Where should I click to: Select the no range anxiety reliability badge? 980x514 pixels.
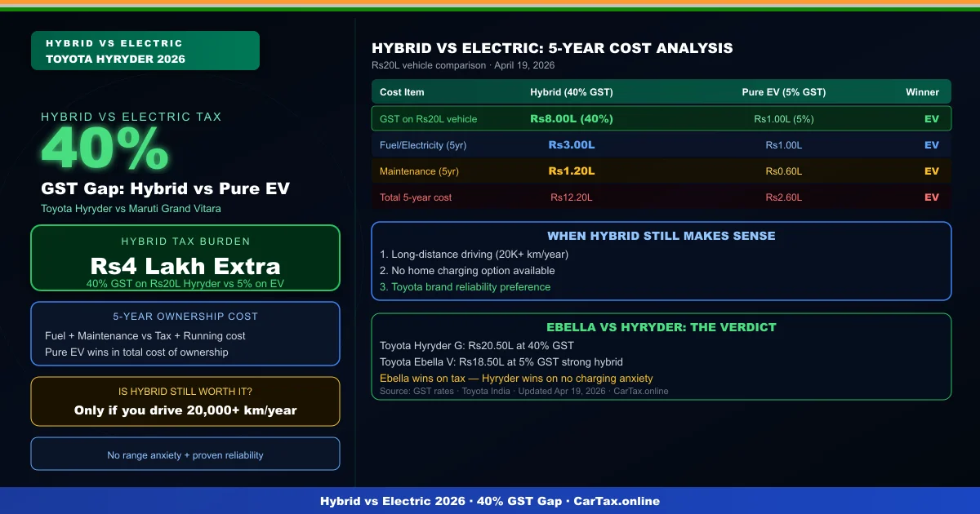tap(185, 454)
